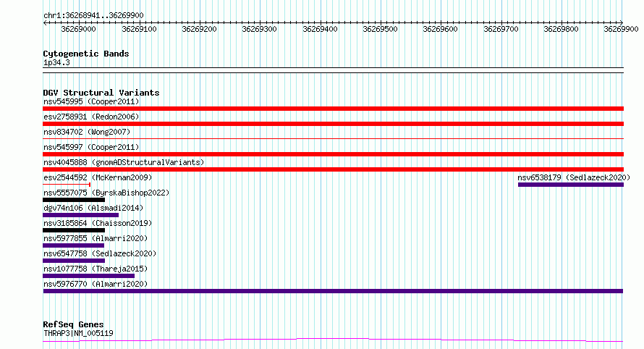The image size is (644, 349).
Task: Select nsv5976770 (Almarri2020) variant label
Action: point(96,284)
